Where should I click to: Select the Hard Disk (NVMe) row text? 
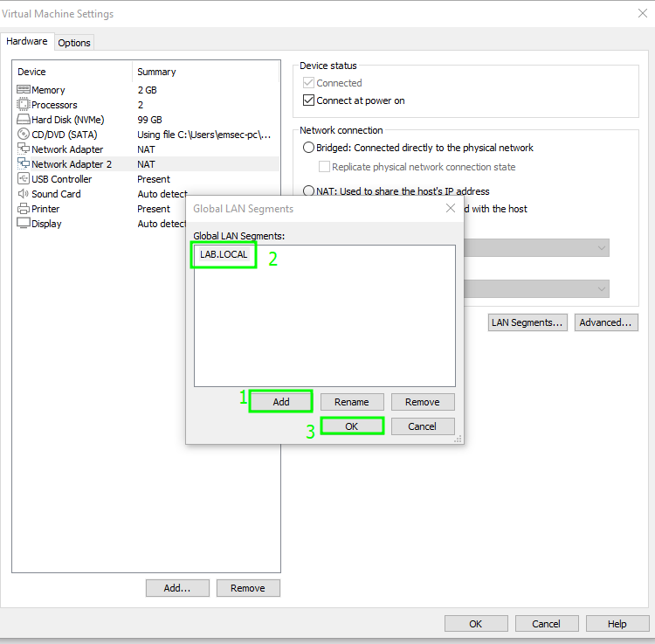(67, 120)
